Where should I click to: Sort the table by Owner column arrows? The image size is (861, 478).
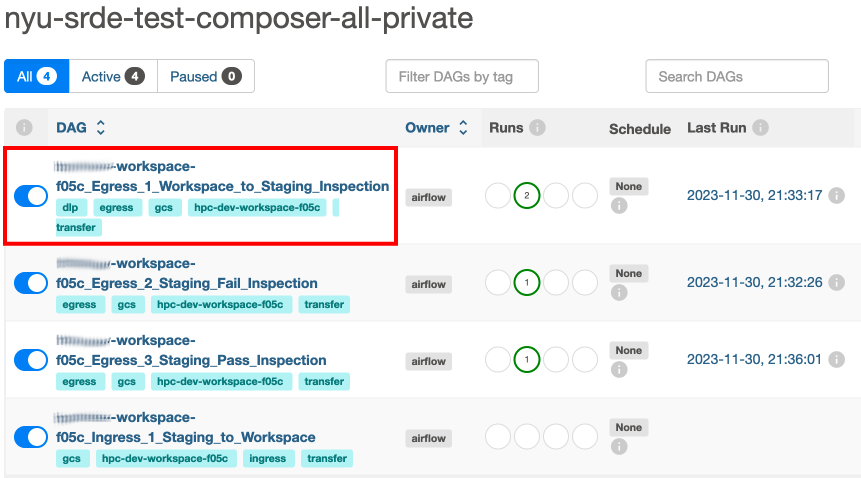click(x=463, y=128)
